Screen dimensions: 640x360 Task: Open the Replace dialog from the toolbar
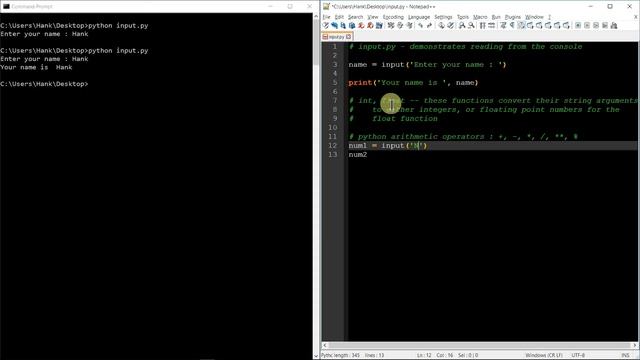[450, 25]
